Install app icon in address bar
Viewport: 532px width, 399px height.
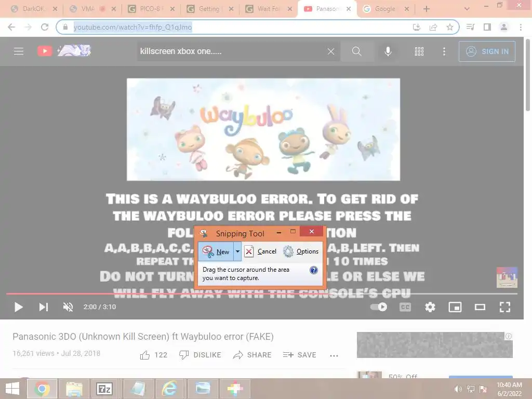(417, 27)
